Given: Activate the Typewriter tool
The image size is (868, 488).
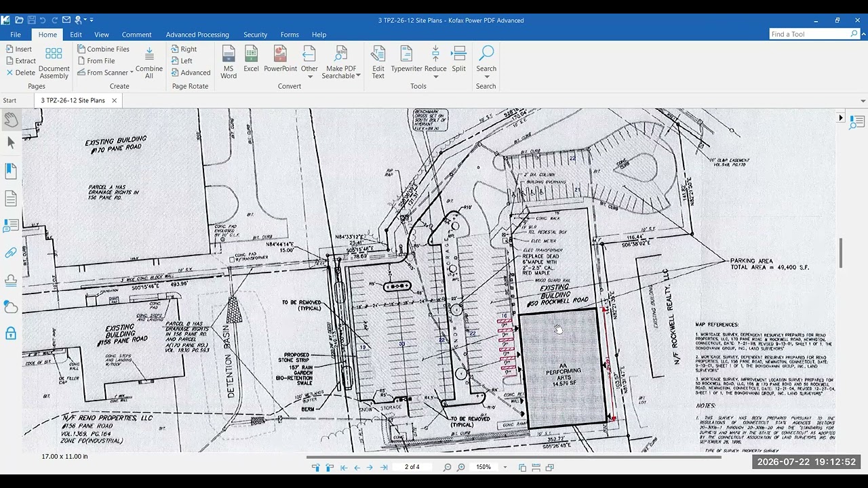Looking at the screenshot, I should coord(406,59).
